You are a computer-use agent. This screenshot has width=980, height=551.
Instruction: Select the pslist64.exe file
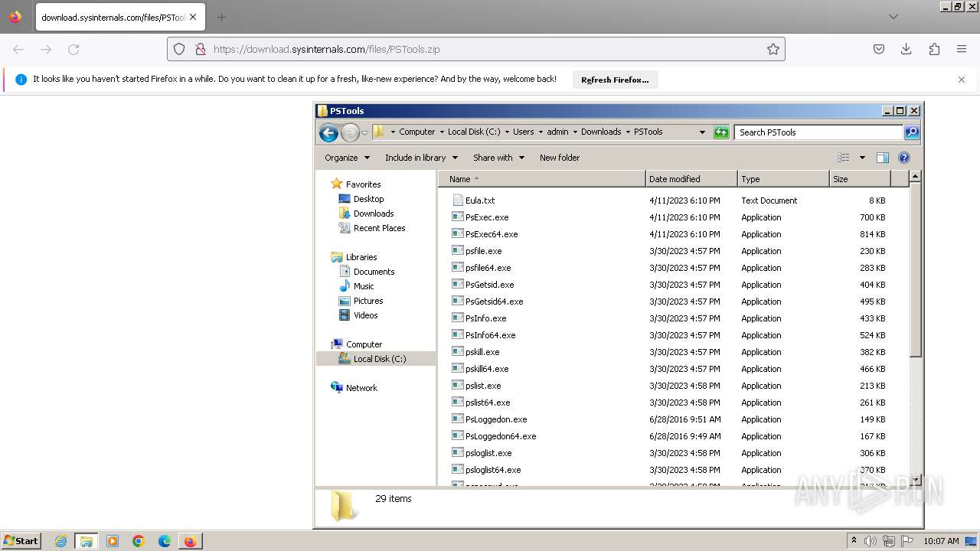(488, 403)
